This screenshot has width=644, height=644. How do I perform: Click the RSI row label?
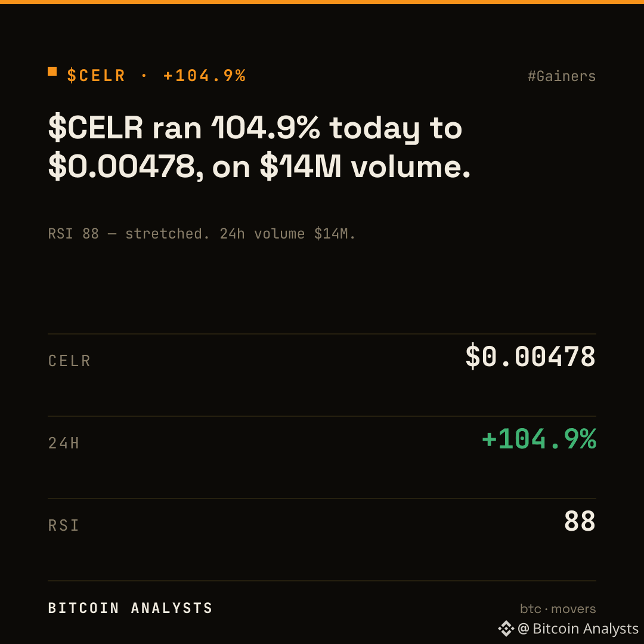coord(63,525)
